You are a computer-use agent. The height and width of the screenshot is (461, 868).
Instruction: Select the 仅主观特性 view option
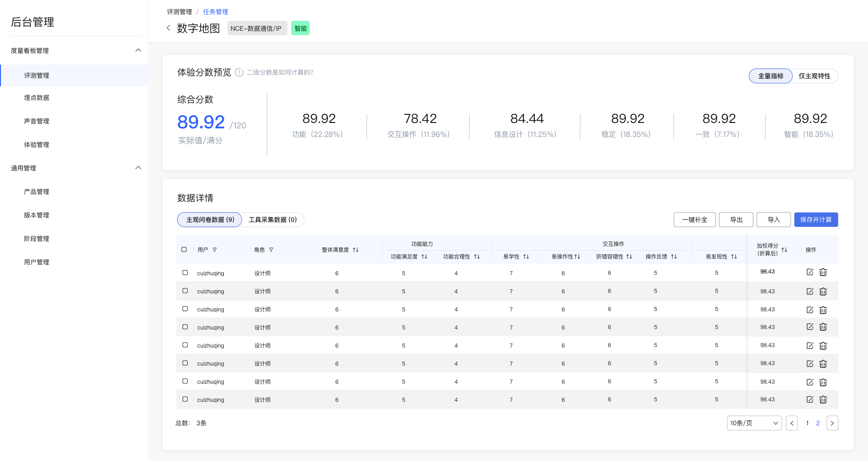coord(815,76)
